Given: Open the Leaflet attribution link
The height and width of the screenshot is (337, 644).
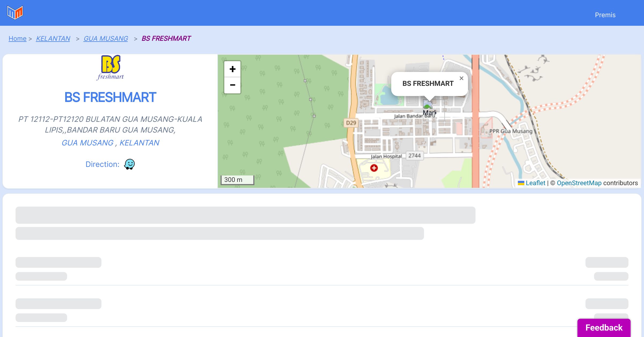Looking at the screenshot, I should tap(535, 183).
